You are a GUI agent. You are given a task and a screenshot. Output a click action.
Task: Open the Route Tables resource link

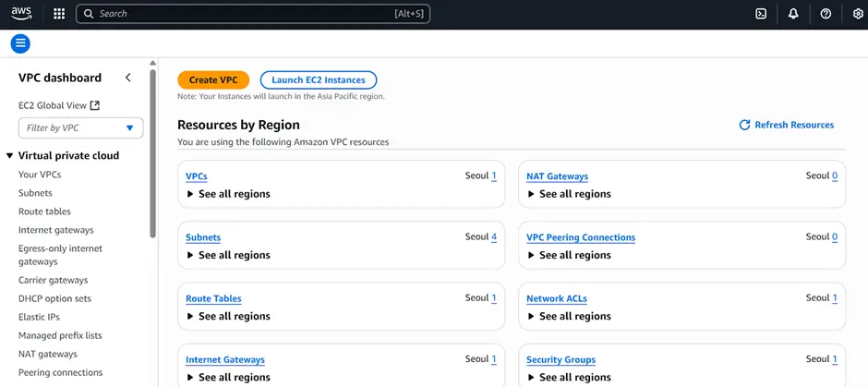coord(213,298)
